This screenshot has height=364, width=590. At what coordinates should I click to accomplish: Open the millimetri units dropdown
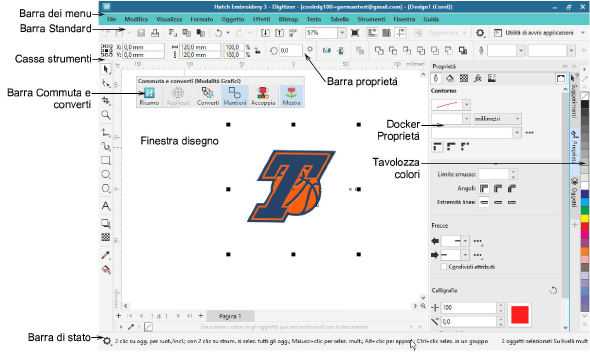497,119
